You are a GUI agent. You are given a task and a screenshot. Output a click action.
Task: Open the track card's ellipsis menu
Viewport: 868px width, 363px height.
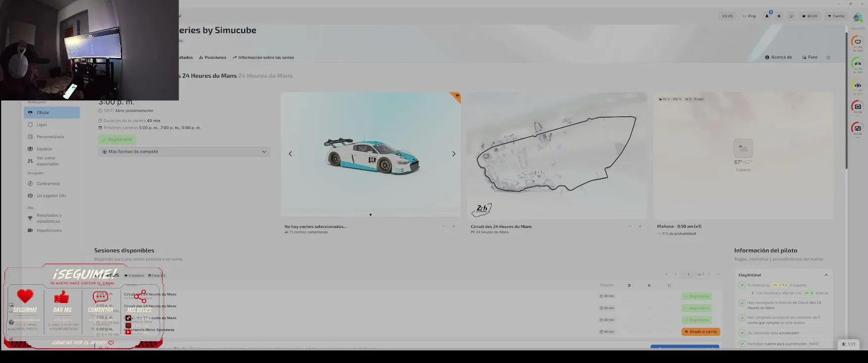[630, 226]
